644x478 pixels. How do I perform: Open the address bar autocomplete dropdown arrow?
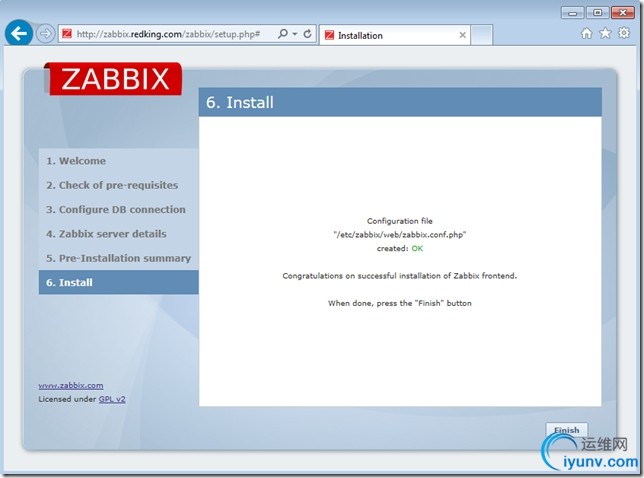click(x=295, y=34)
